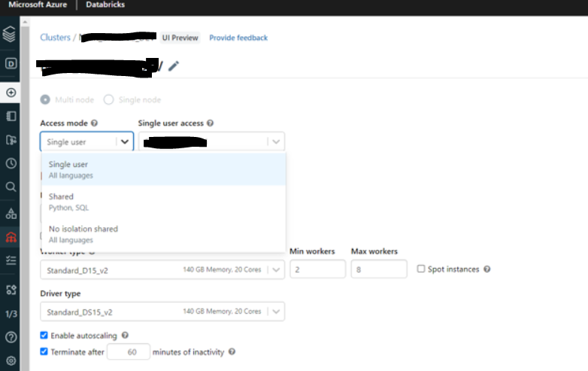Click the help icon beside Enable autoscaling
The width and height of the screenshot is (588, 371).
(125, 336)
